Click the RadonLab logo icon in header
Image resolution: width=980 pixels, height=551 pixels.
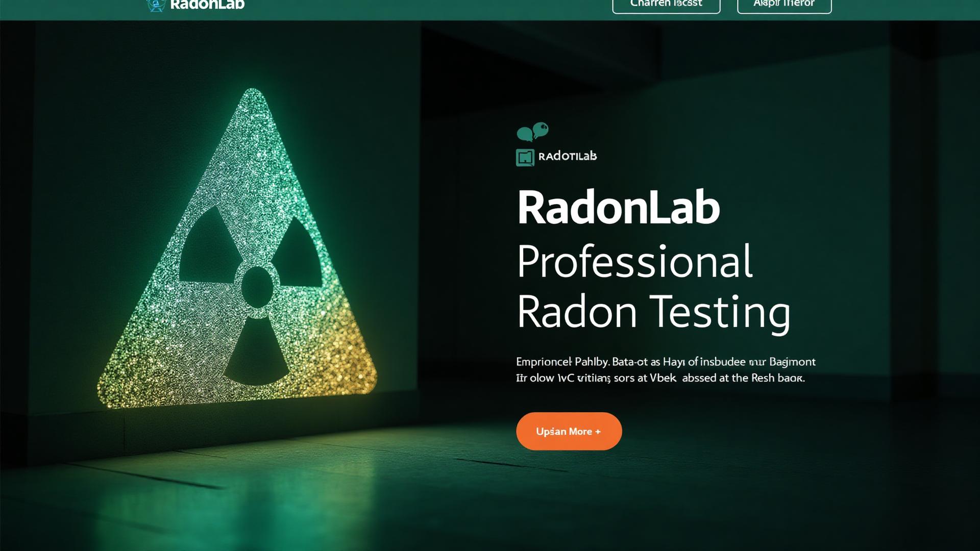[x=156, y=5]
